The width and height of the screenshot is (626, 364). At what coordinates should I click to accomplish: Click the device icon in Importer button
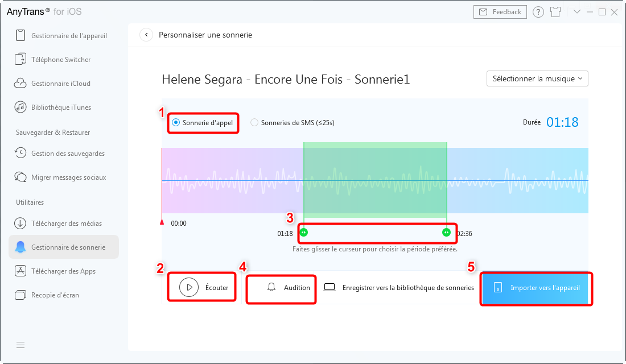(x=498, y=287)
